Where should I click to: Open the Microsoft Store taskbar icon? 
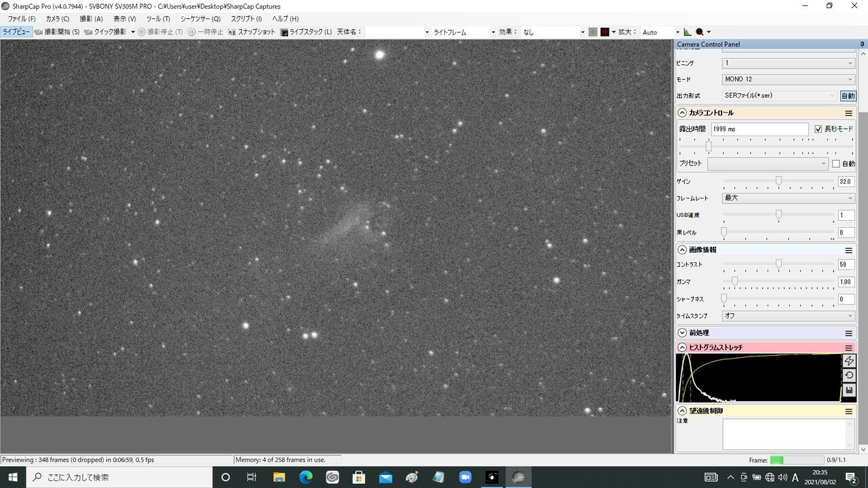pos(359,477)
